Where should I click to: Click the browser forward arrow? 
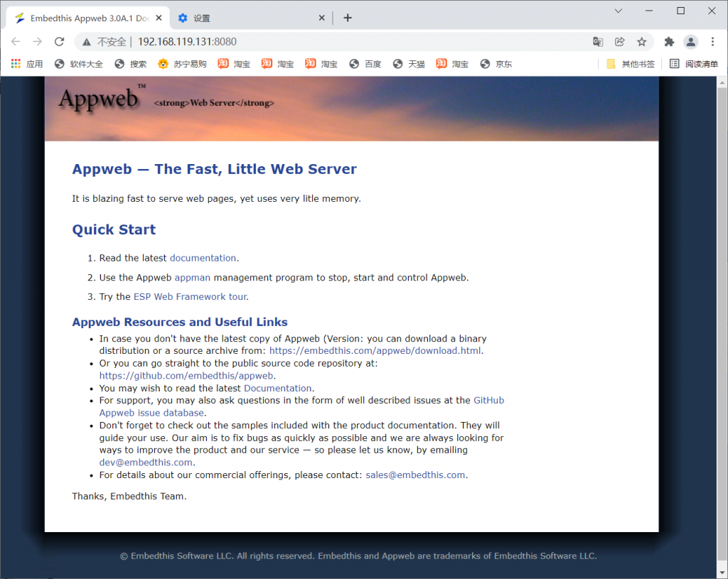38,42
